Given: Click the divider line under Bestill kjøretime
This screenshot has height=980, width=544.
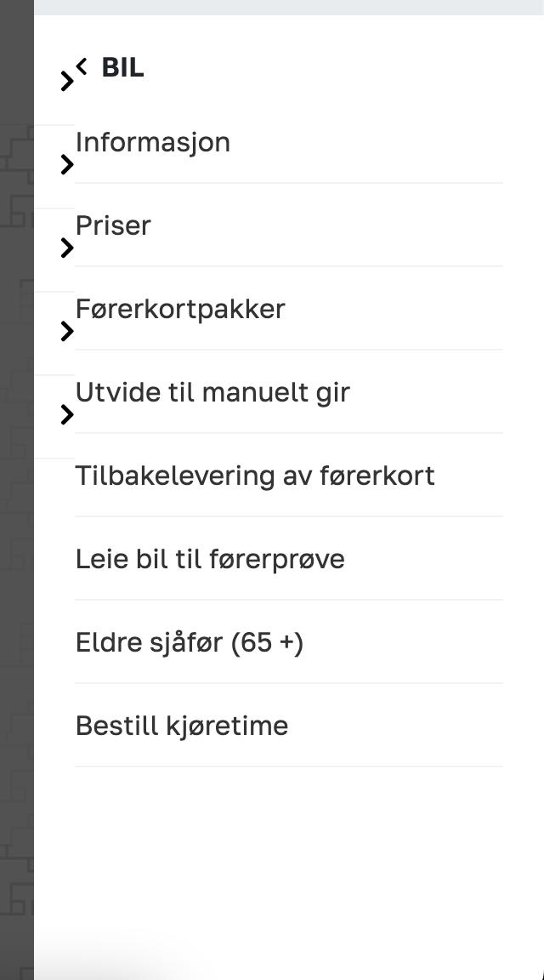Looking at the screenshot, I should 289,766.
